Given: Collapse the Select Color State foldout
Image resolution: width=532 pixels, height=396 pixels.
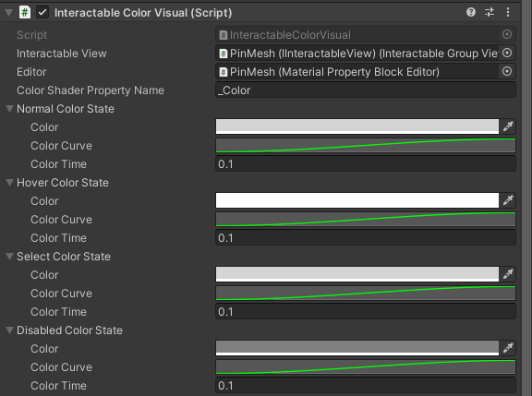Looking at the screenshot, I should pyautogui.click(x=10, y=257).
